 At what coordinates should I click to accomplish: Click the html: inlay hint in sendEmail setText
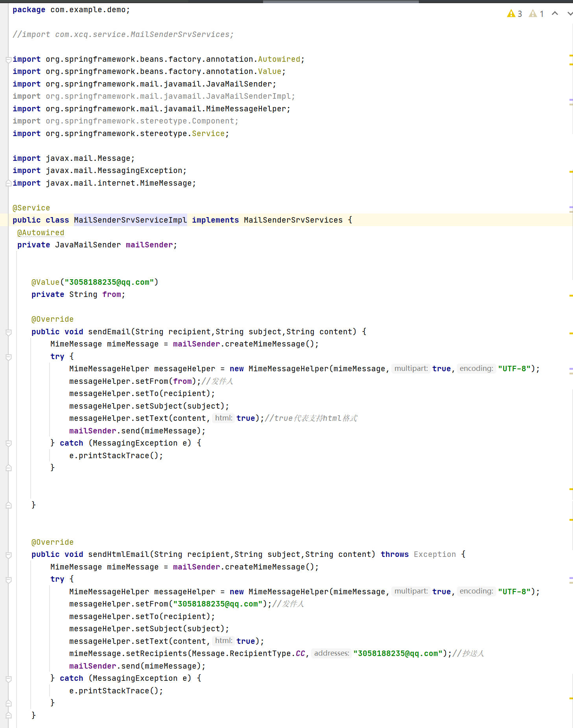click(223, 418)
